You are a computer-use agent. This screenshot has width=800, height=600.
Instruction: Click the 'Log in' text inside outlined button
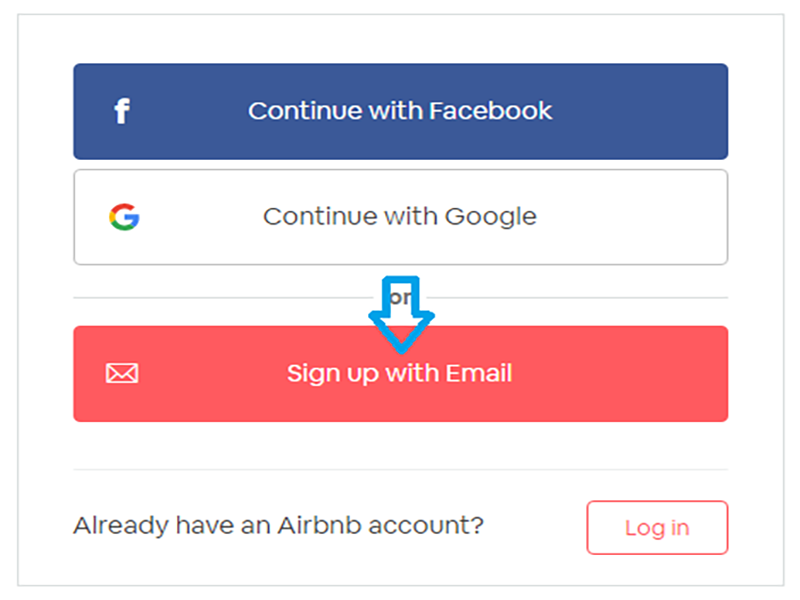point(657,528)
